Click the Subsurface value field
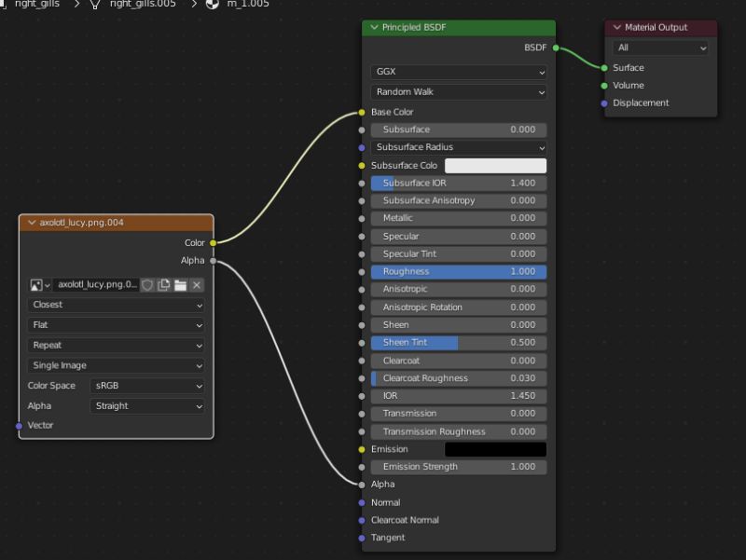The height and width of the screenshot is (560, 746). click(459, 130)
